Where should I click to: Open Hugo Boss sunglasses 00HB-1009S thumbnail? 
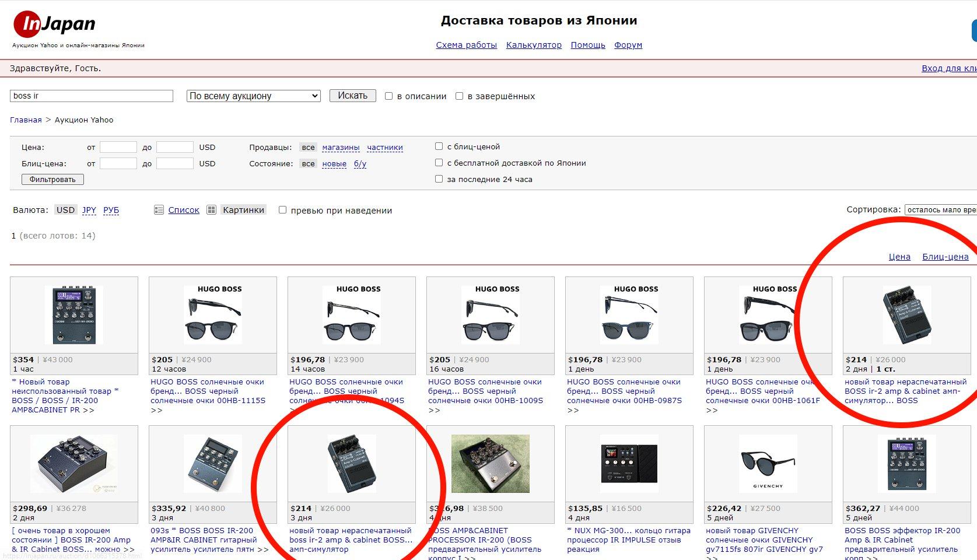tap(491, 315)
